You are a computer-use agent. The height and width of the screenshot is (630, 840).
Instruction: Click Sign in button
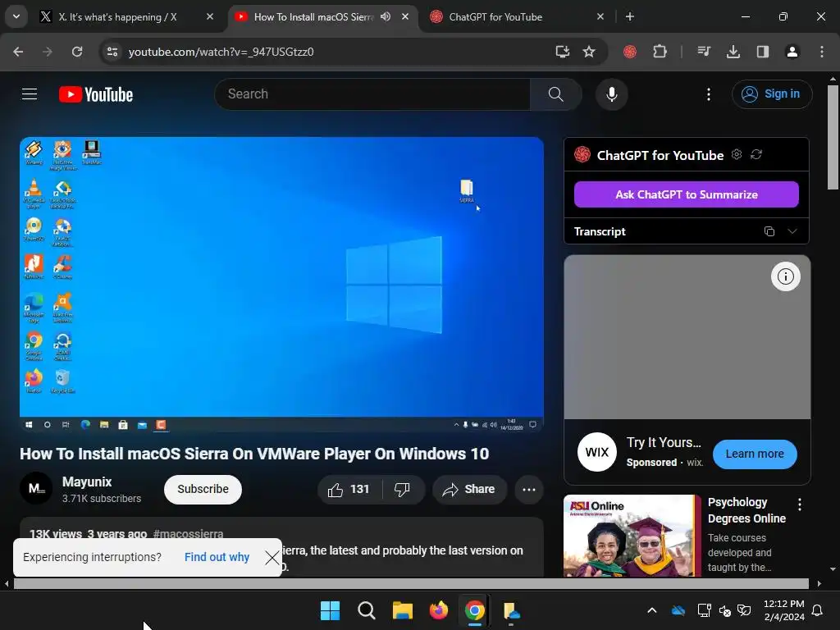[x=772, y=94]
